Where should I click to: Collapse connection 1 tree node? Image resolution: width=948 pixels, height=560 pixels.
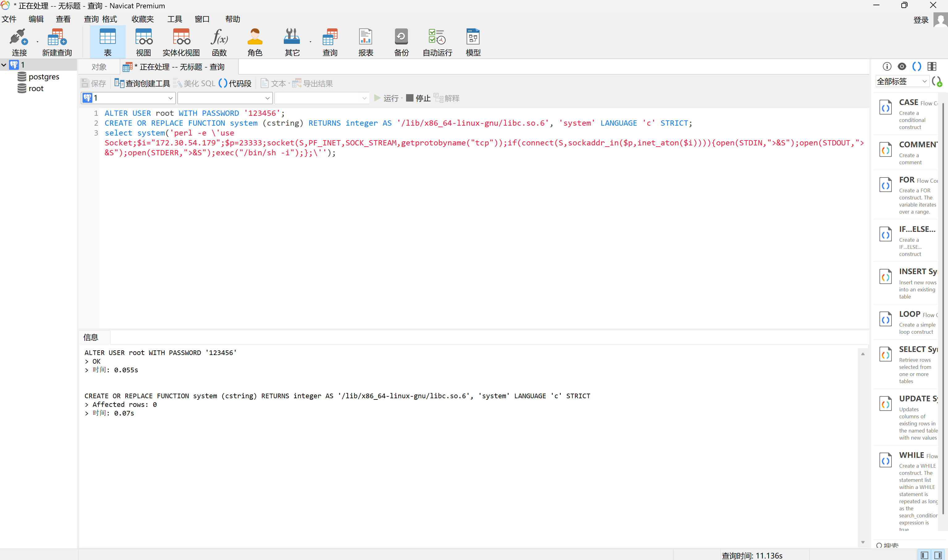click(x=4, y=65)
